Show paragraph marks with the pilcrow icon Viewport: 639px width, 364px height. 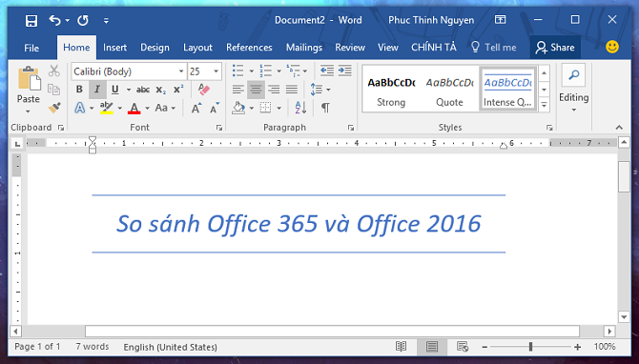[x=325, y=108]
